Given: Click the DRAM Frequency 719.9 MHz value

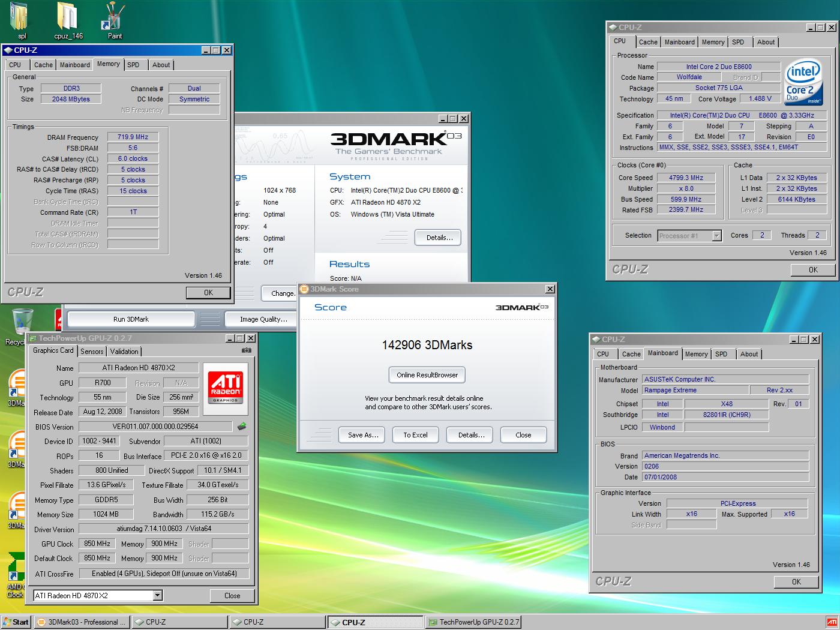Looking at the screenshot, I should tap(133, 137).
